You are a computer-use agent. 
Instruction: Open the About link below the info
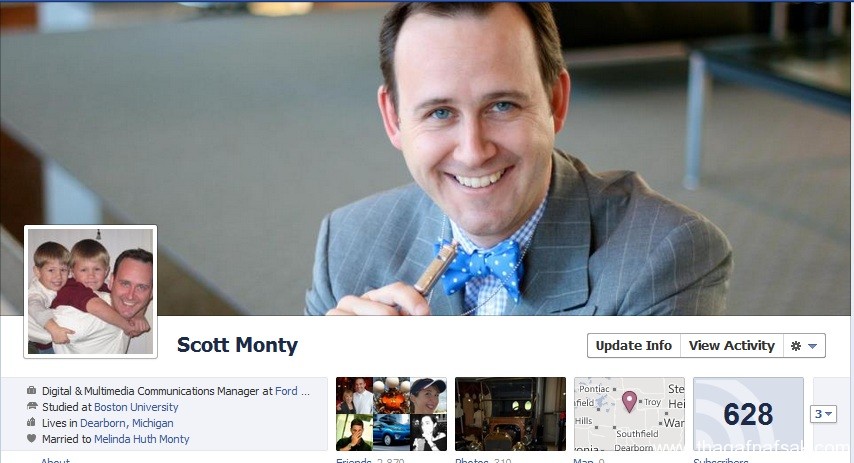(56, 460)
